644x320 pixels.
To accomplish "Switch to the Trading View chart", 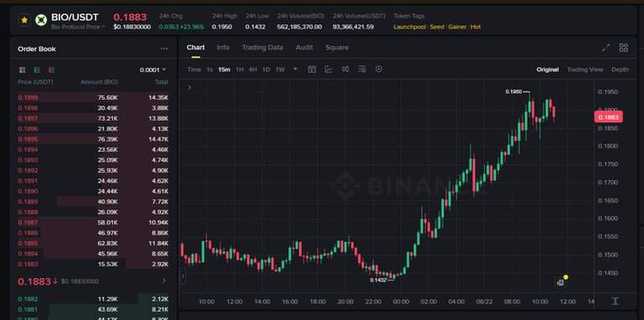I will click(x=584, y=70).
